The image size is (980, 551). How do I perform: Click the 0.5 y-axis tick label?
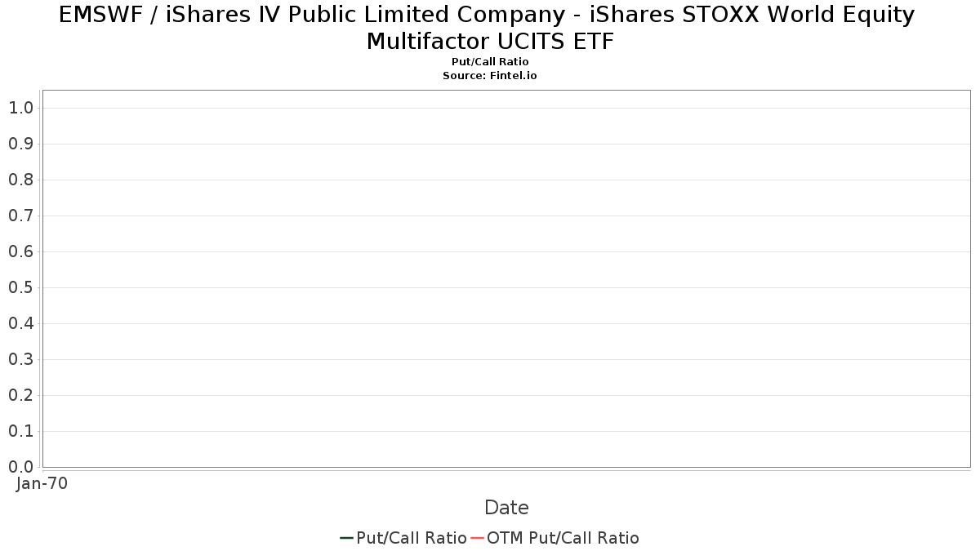[x=21, y=287]
